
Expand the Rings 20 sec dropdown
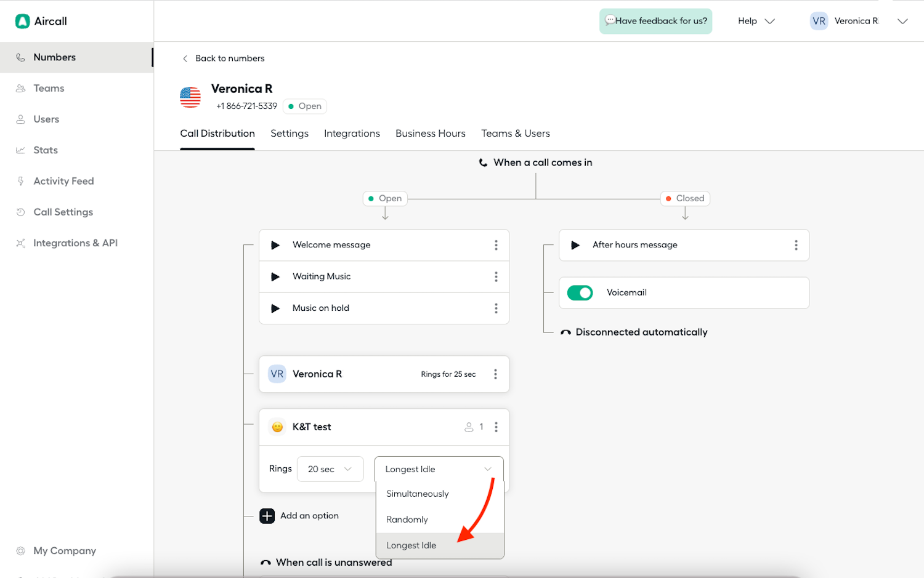tap(330, 469)
